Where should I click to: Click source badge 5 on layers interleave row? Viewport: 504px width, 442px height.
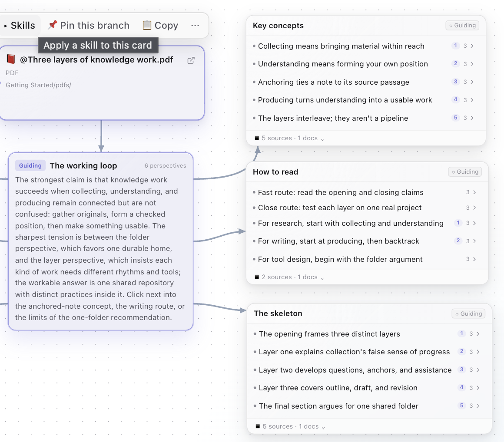455,118
